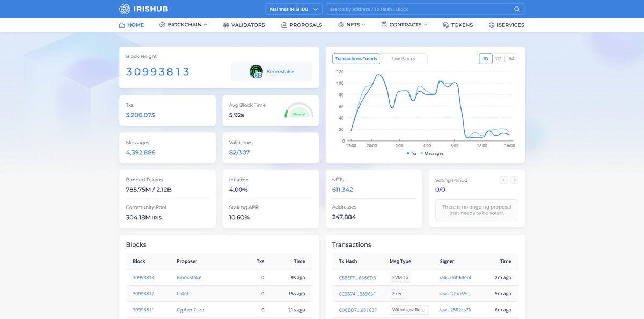
Task: Select the 7D chart time range
Action: (x=497, y=58)
